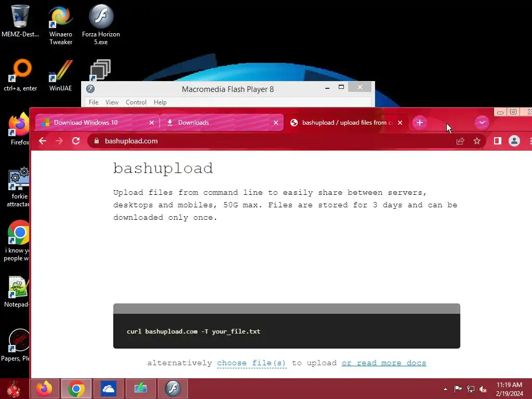Select the Chrome desktop shortcut
The image size is (532, 399).
(18, 241)
